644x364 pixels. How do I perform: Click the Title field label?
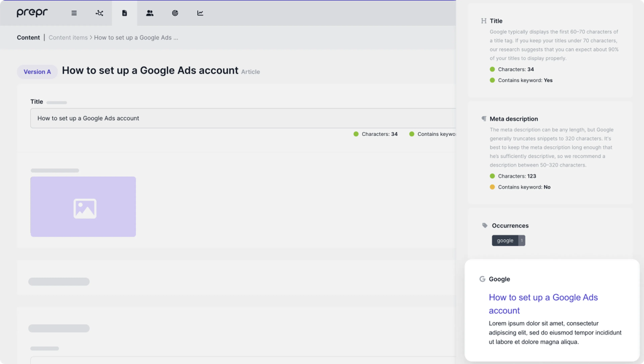tap(37, 102)
